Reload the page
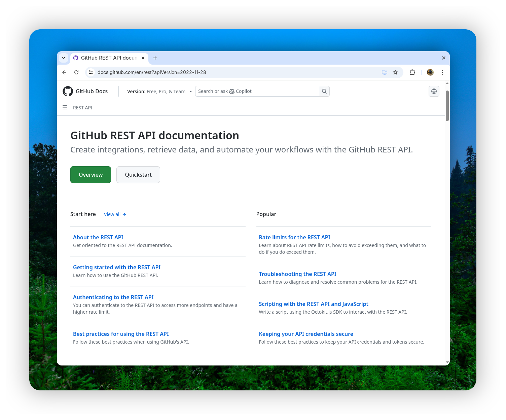Viewport: 506px width, 420px height. (76, 72)
